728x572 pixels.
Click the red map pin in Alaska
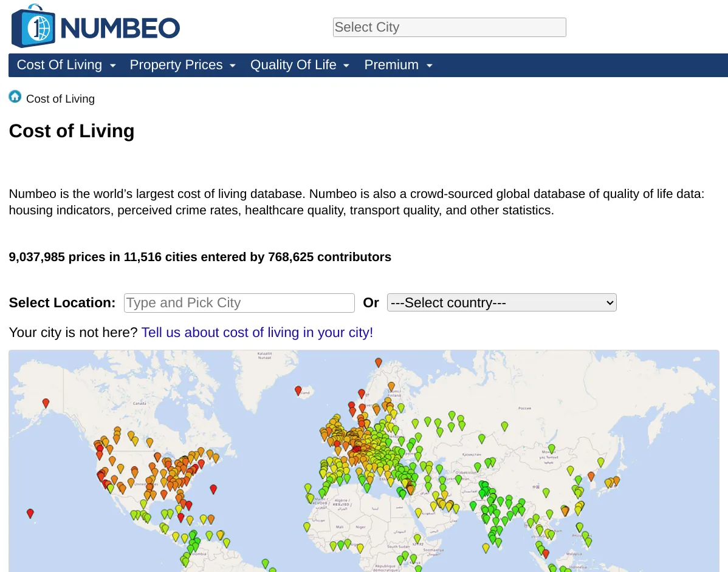[46, 403]
